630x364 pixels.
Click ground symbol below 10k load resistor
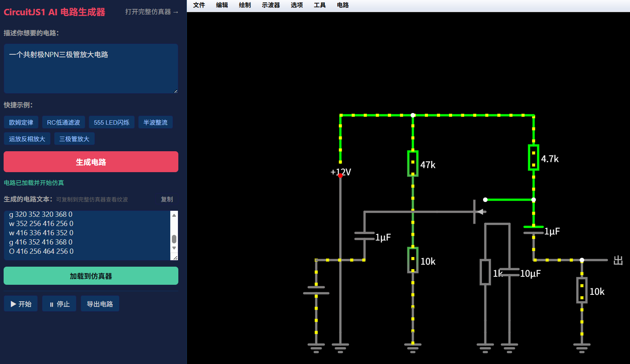coord(582,348)
